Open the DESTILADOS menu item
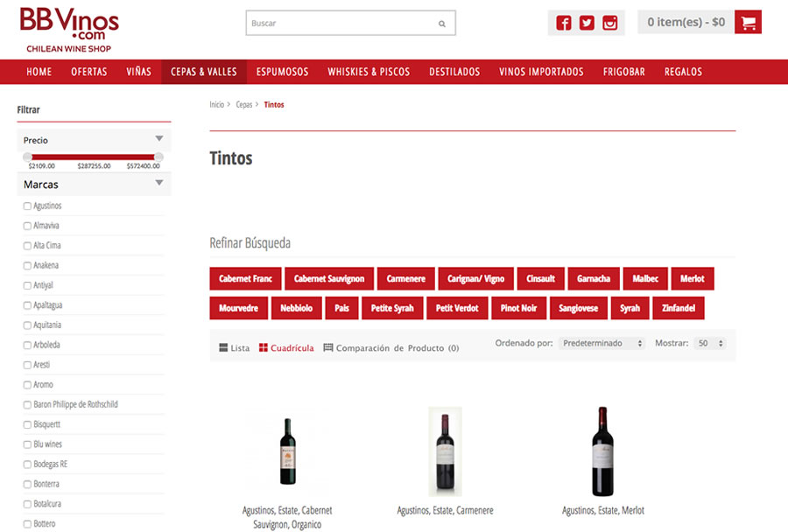 [x=454, y=72]
